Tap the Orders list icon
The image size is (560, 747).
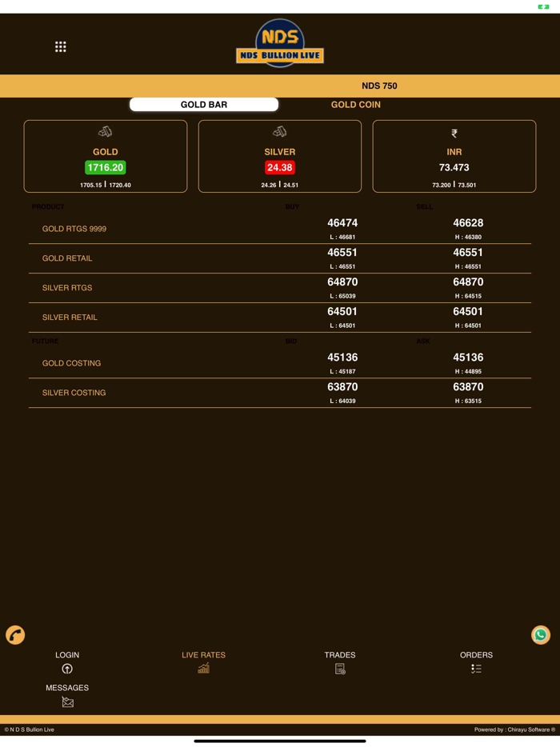pyautogui.click(x=476, y=669)
